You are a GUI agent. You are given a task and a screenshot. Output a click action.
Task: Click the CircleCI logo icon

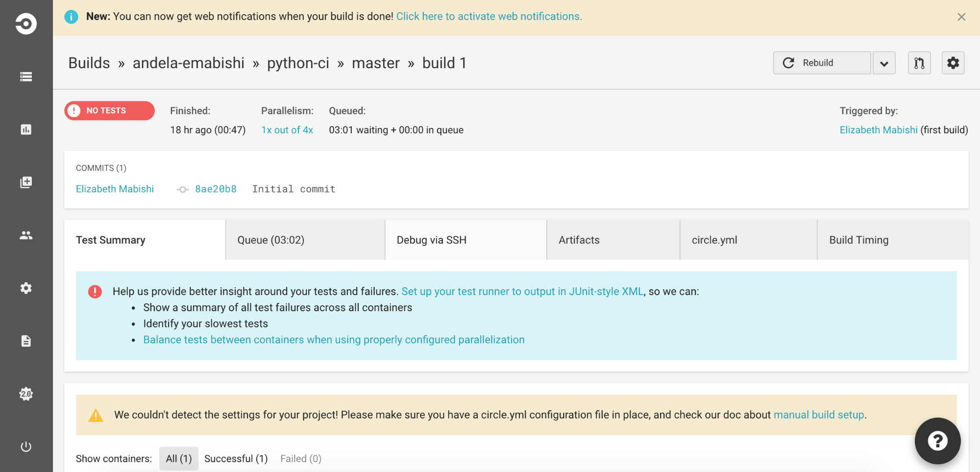[x=26, y=24]
